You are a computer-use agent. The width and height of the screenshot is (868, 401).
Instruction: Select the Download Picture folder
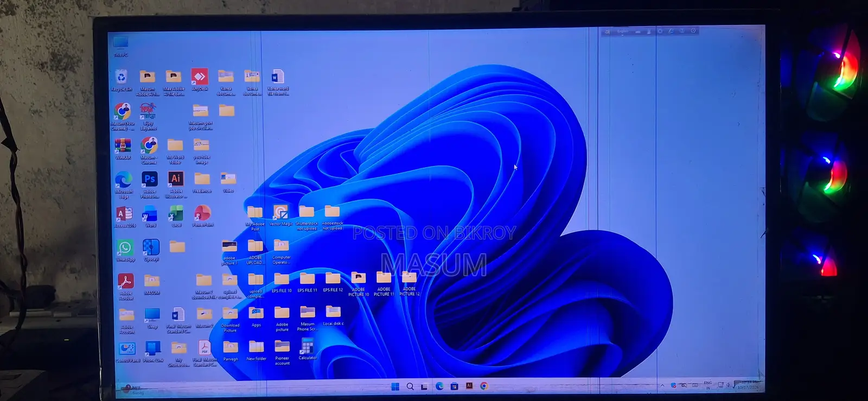coord(230,320)
